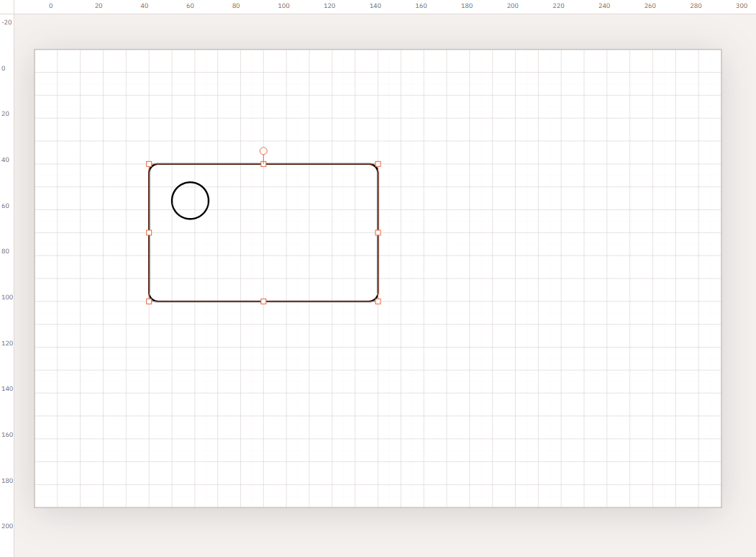Click the 100 mark on horizontal ruler
The height and width of the screenshot is (557, 756).
click(283, 6)
